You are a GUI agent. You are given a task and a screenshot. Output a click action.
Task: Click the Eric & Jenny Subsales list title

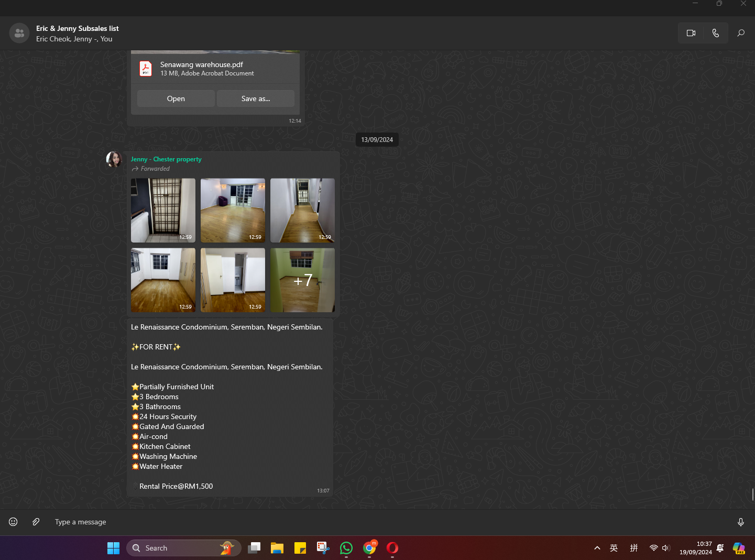(78, 28)
